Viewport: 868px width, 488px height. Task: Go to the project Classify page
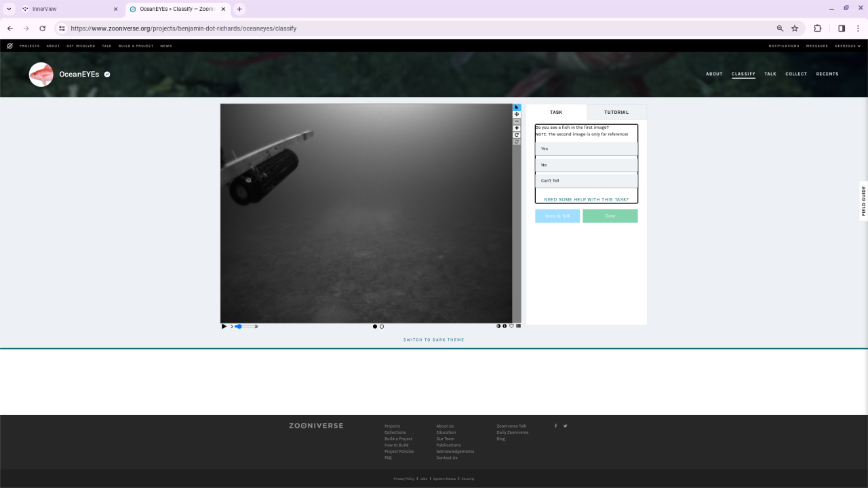point(743,74)
